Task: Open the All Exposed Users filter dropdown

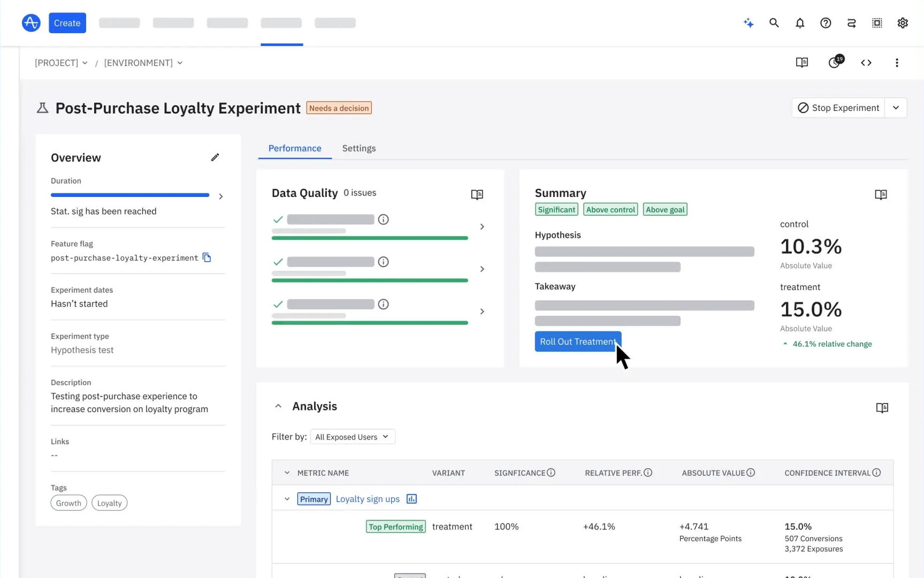Action: [352, 437]
